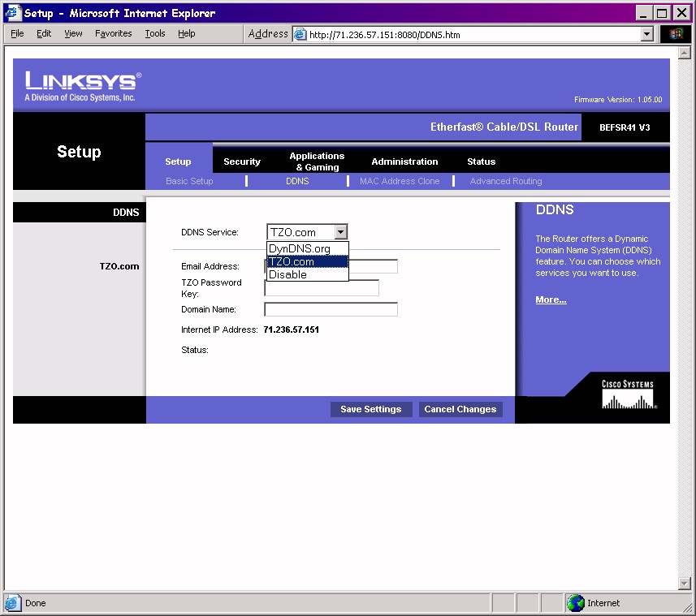Click the vertical scrollbar down arrow
696x616 pixels.
pyautogui.click(x=684, y=583)
